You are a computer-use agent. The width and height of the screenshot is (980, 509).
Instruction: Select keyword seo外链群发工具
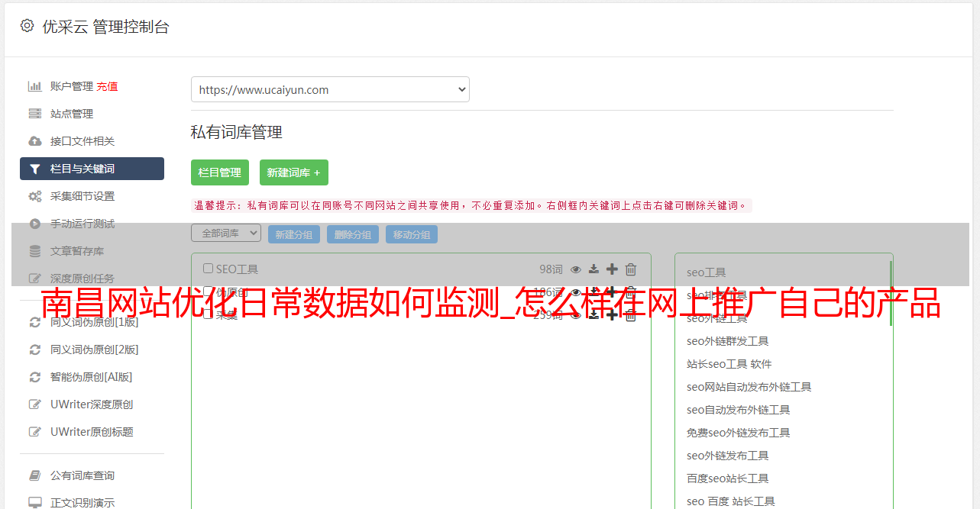(x=728, y=341)
